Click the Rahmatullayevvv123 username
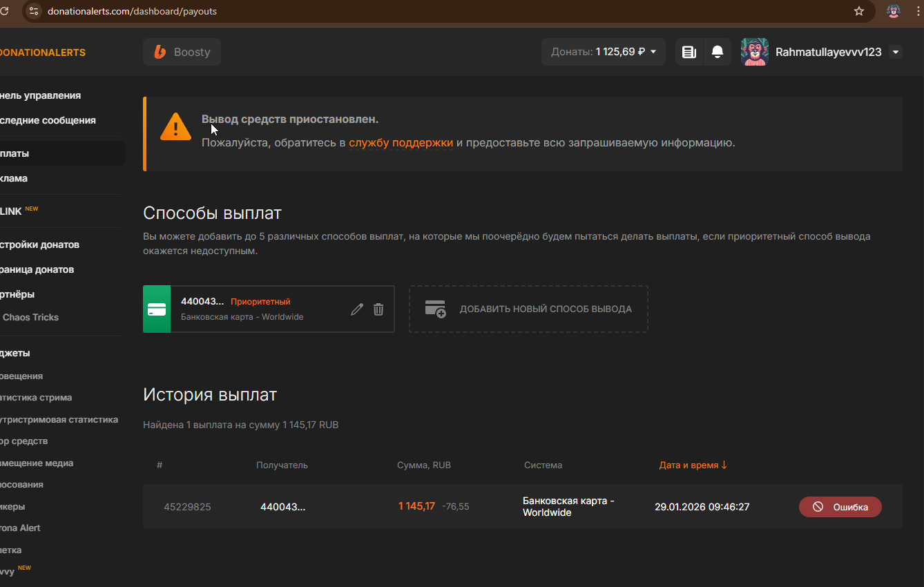The image size is (924, 587). pyautogui.click(x=829, y=52)
